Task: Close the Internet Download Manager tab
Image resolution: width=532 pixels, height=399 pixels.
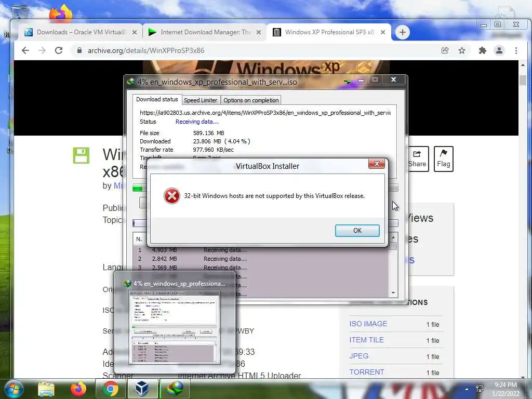Action: 259,32
